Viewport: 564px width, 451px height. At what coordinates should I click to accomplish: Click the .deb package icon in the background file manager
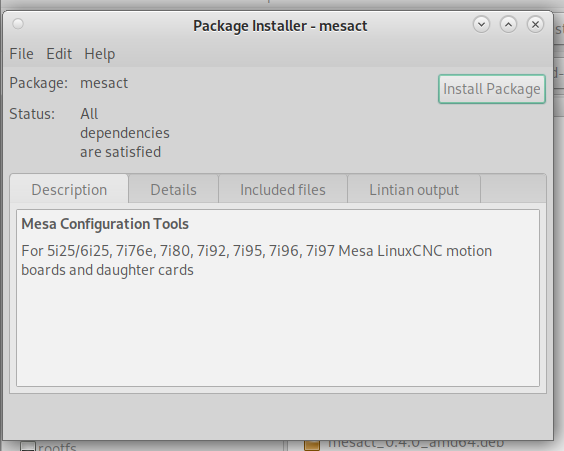pyautogui.click(x=312, y=445)
